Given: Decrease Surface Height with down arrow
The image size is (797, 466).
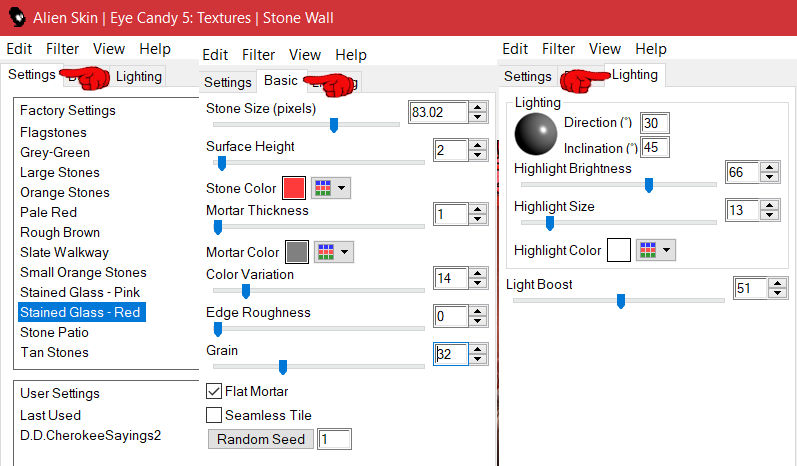Looking at the screenshot, I should point(477,155).
